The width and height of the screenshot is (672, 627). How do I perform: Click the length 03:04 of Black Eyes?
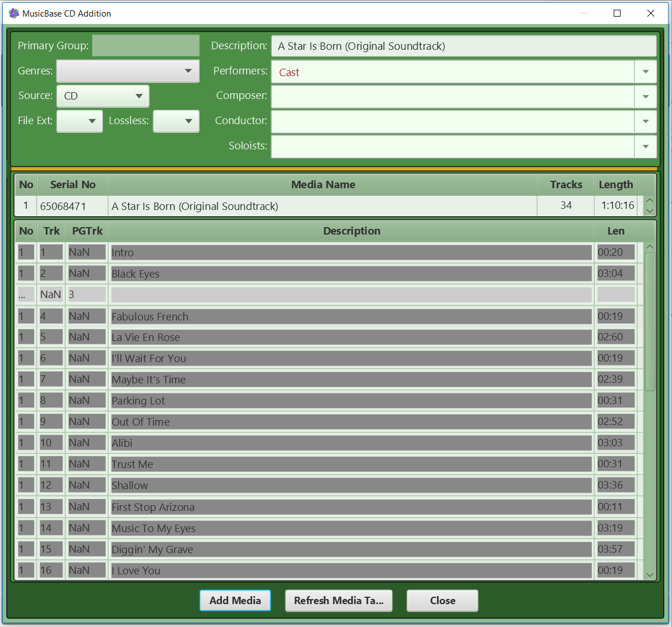[616, 273]
